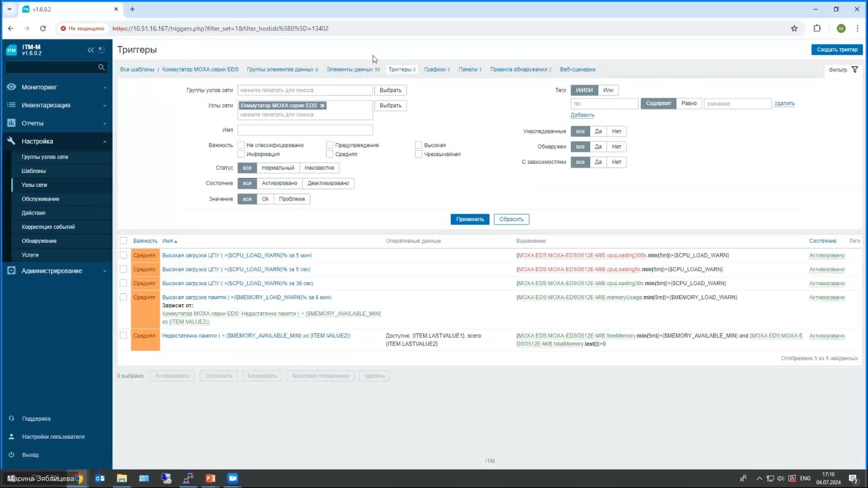Image resolution: width=868 pixels, height=488 pixels.
Task: Click the Настройка wrench icon
Action: click(x=11, y=141)
